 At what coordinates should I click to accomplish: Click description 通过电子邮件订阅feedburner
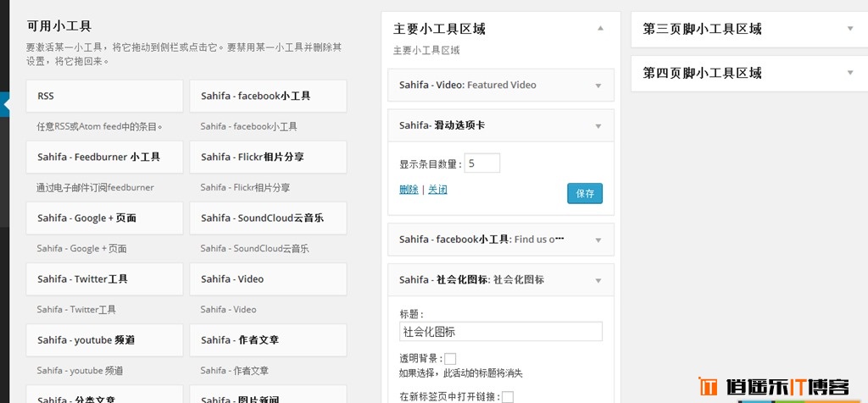click(95, 187)
